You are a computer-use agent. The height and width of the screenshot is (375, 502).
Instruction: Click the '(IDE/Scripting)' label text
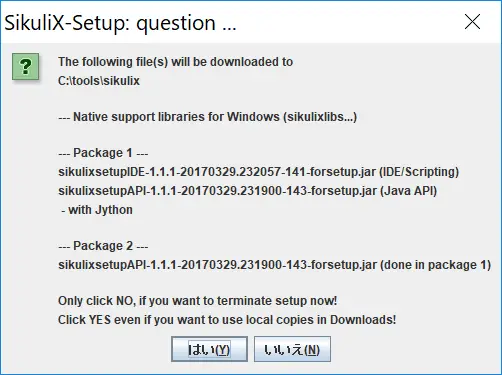pyautogui.click(x=419, y=172)
